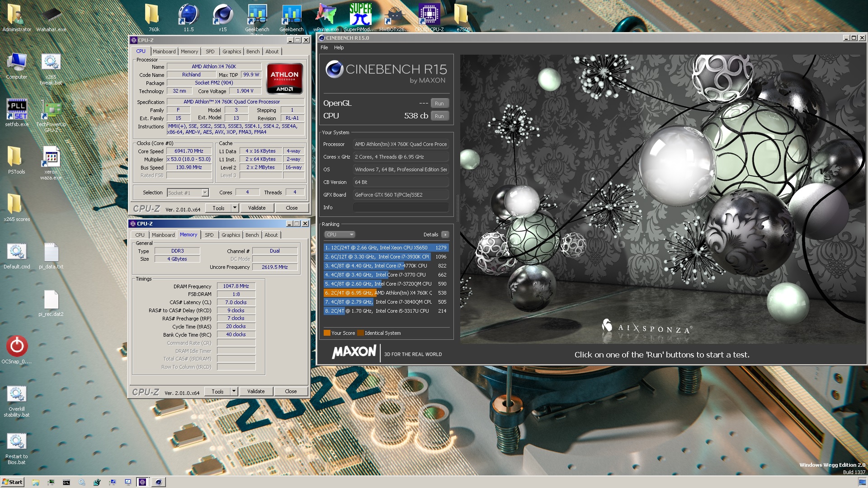Select the pi_data.txt file icon
This screenshot has height=488, width=868.
click(x=51, y=256)
